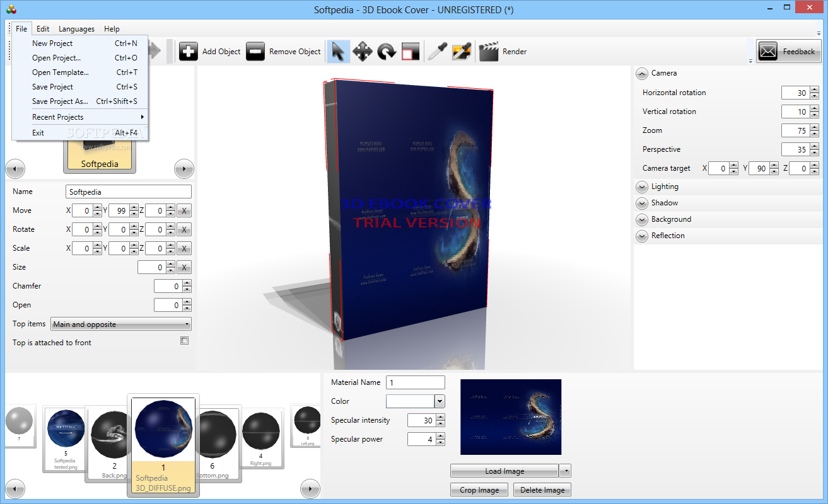This screenshot has height=504, width=828.
Task: Choose Save Project As from File menu
Action: pos(60,101)
